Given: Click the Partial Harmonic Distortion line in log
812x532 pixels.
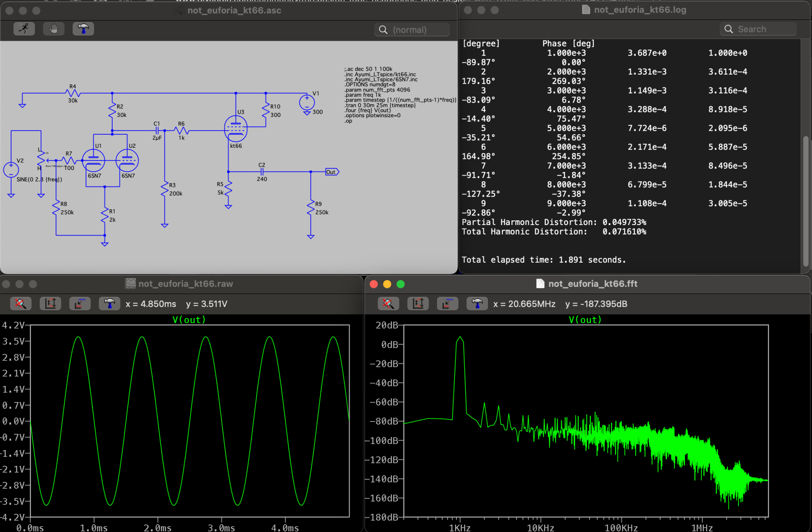Looking at the screenshot, I should pyautogui.click(x=554, y=222).
